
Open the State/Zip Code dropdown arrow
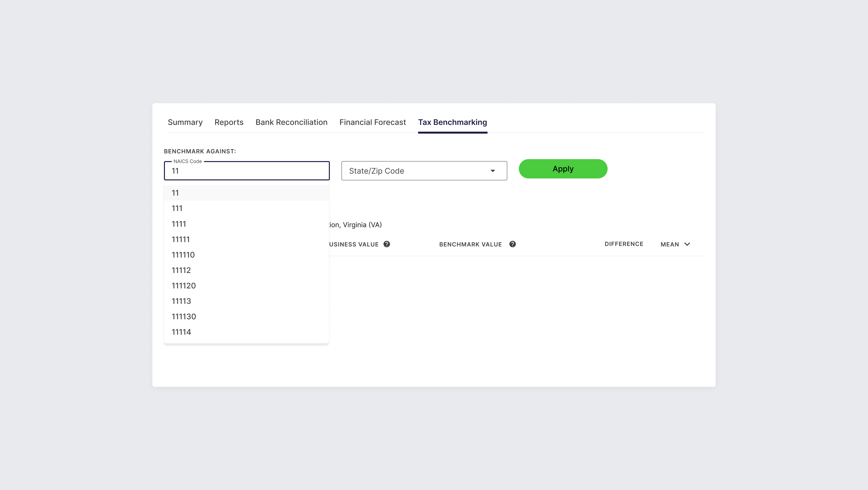click(493, 171)
